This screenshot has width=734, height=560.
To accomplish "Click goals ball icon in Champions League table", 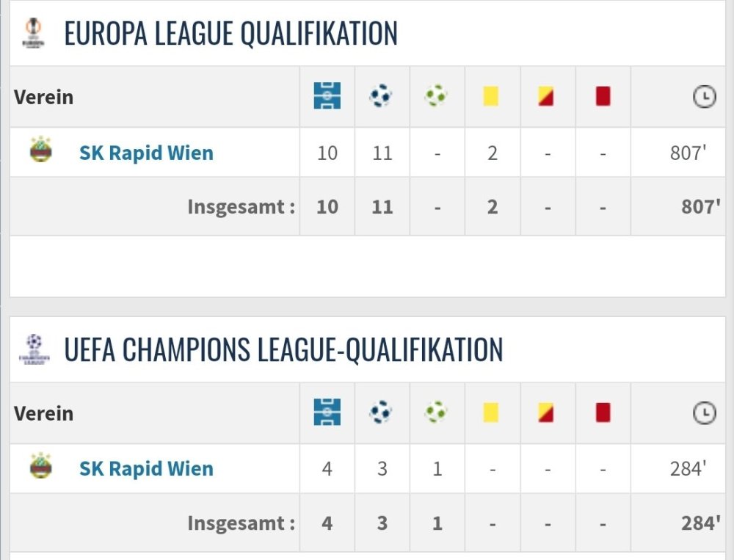I will [381, 412].
